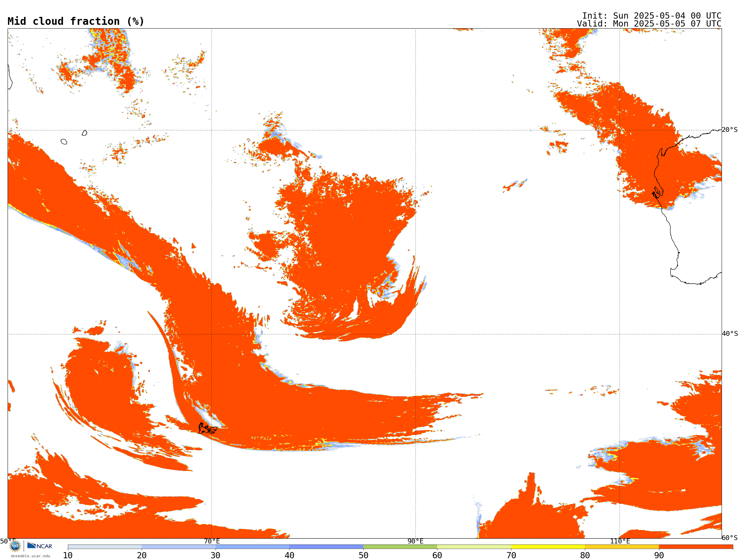Click the 110°E longitude label

(620, 541)
